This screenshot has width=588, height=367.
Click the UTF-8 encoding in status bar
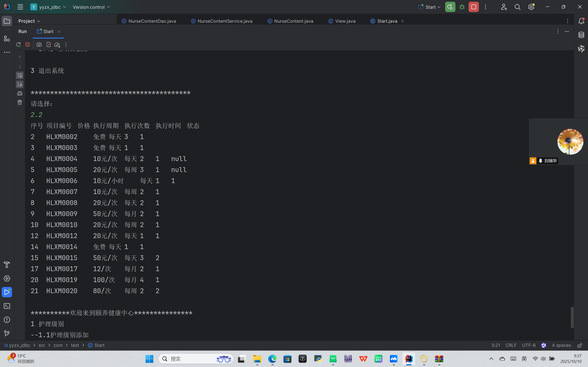pyautogui.click(x=529, y=345)
